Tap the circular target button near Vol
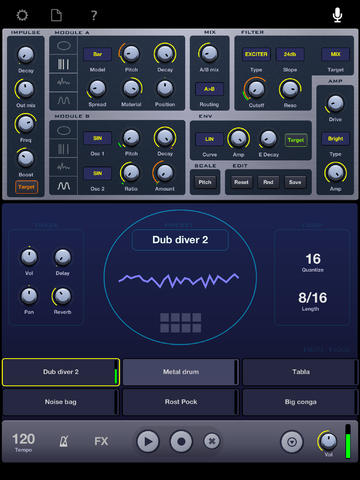The width and height of the screenshot is (360, 480). click(292, 442)
